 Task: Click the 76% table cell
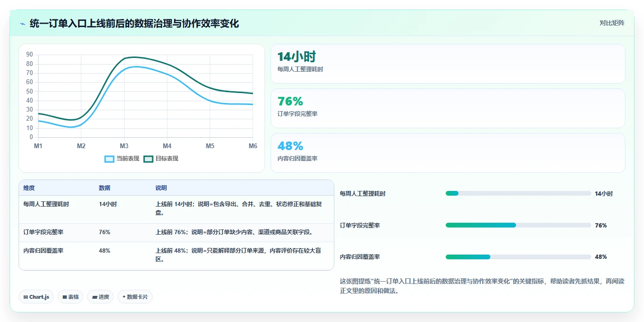(105, 232)
